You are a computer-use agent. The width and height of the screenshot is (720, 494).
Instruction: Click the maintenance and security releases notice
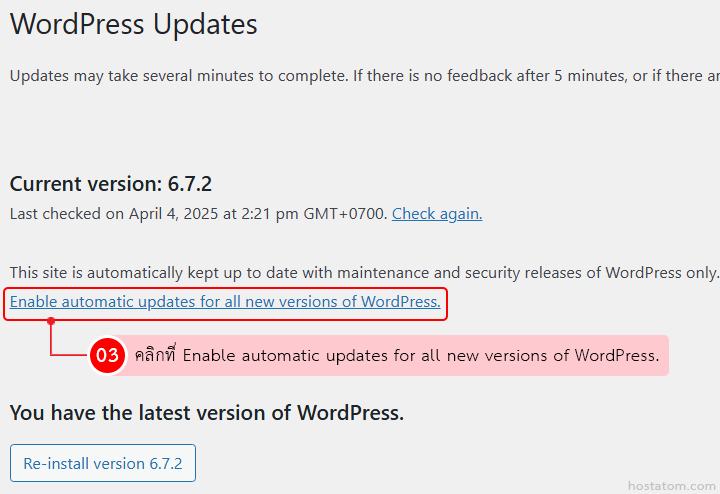[364, 271]
